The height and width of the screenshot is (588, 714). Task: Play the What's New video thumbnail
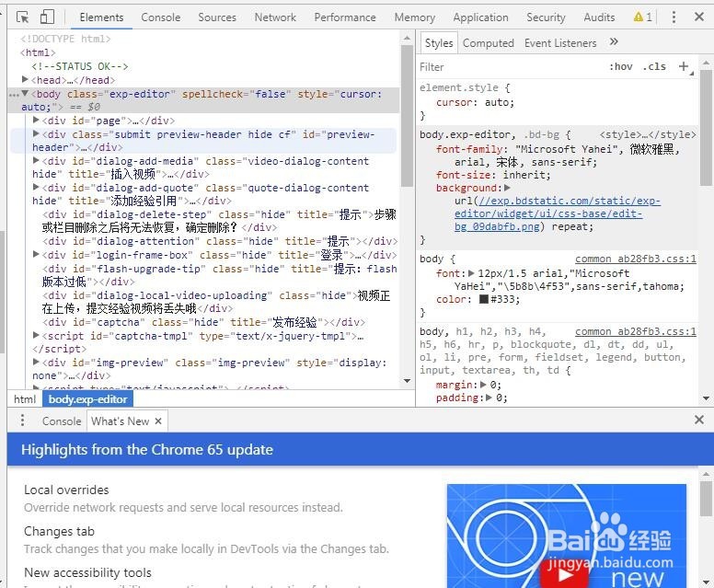(x=564, y=575)
